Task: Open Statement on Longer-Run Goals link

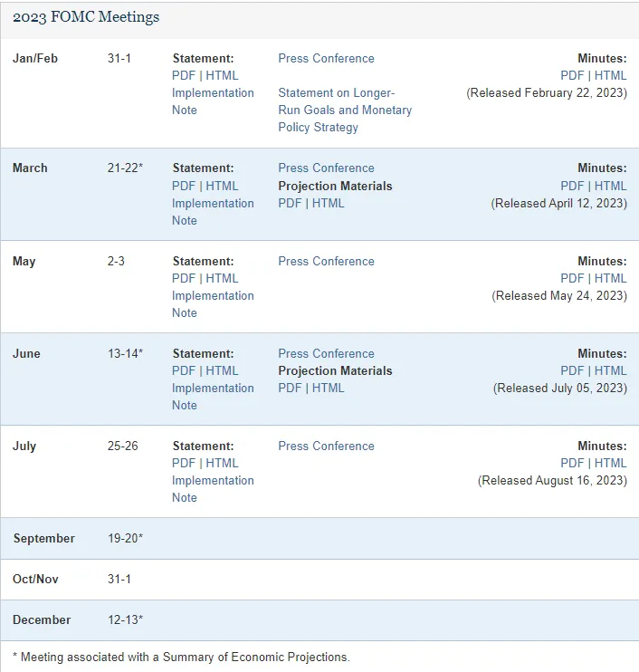Action: coord(345,110)
